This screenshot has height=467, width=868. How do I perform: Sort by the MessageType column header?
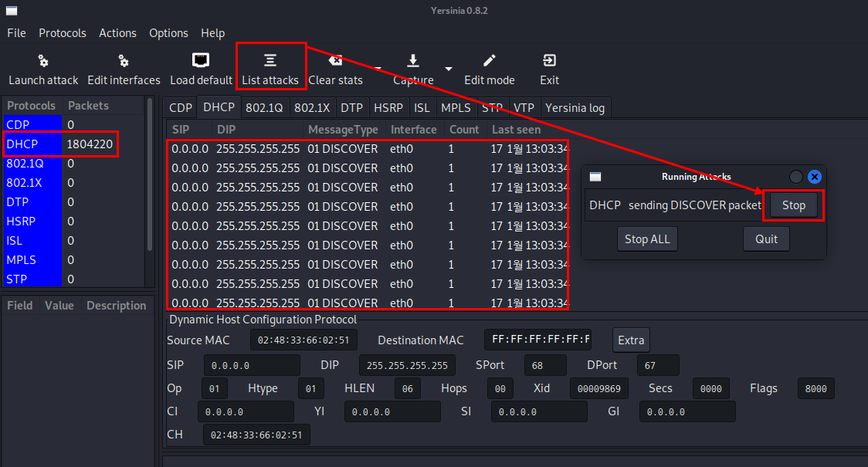[343, 130]
